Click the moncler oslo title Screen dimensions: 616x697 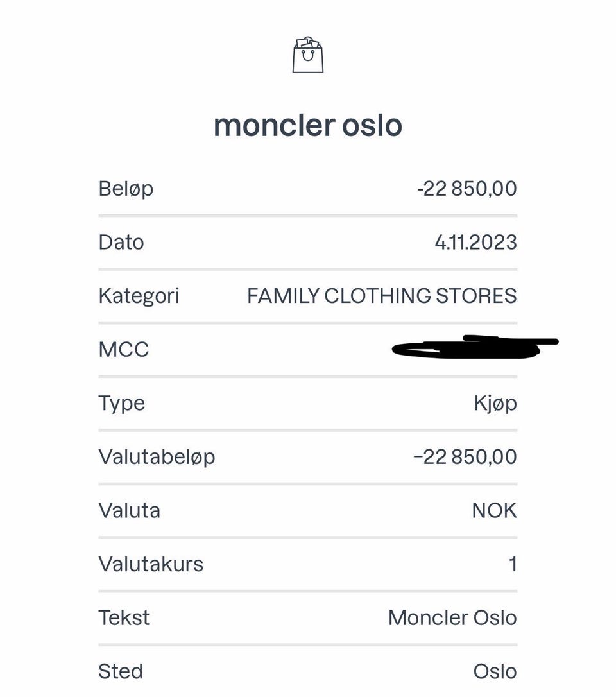(x=308, y=125)
